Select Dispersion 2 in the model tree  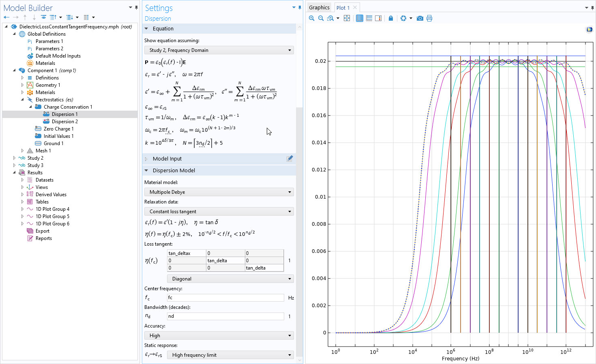tap(64, 122)
